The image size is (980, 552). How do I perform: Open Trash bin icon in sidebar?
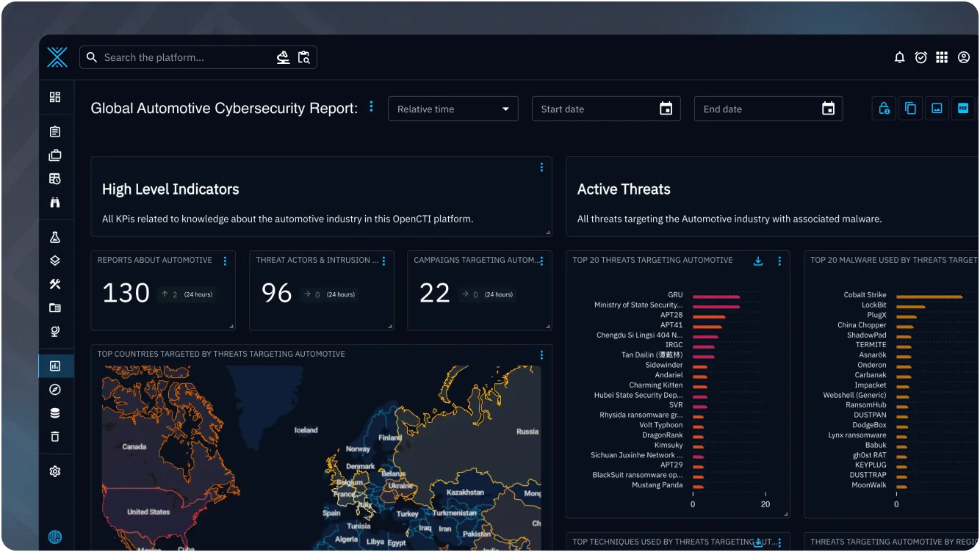coord(55,437)
